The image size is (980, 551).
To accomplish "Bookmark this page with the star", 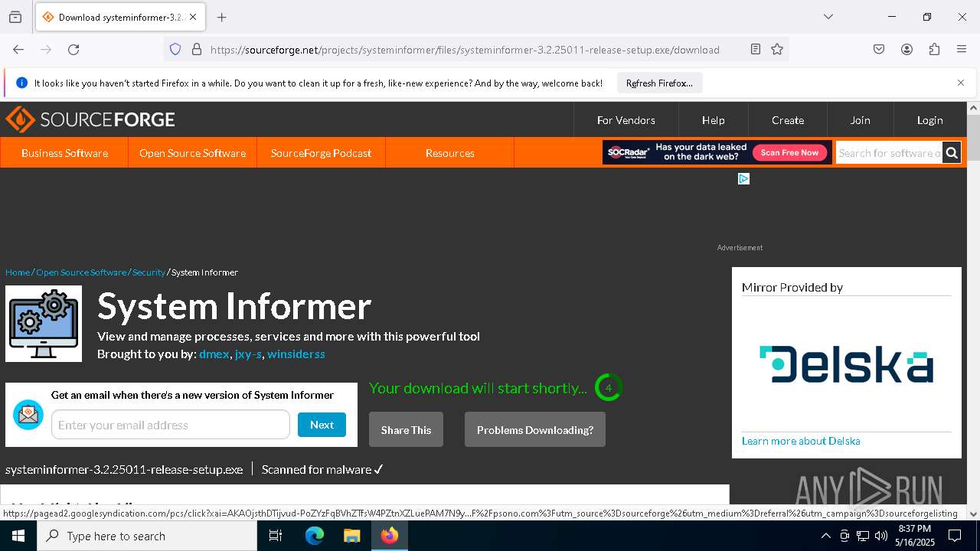I will click(777, 49).
